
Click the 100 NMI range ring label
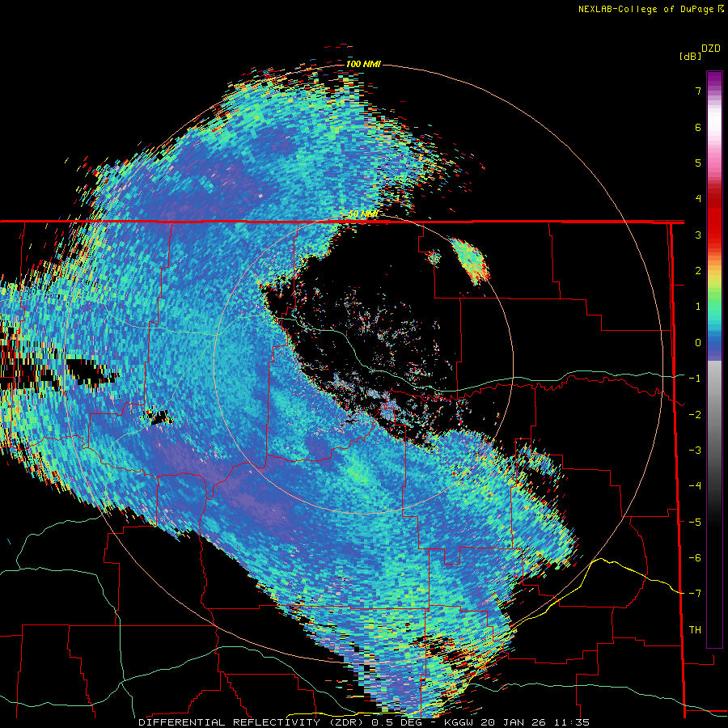point(363,64)
